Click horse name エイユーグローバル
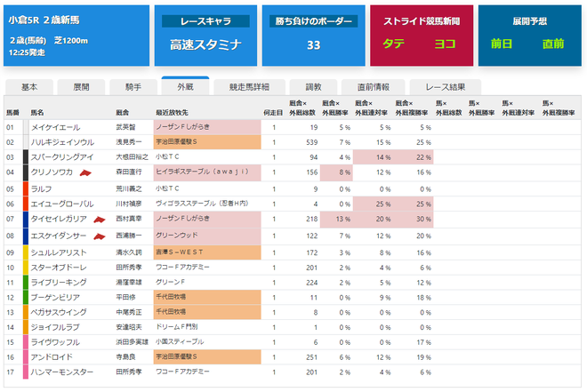587x392 pixels. tap(62, 204)
